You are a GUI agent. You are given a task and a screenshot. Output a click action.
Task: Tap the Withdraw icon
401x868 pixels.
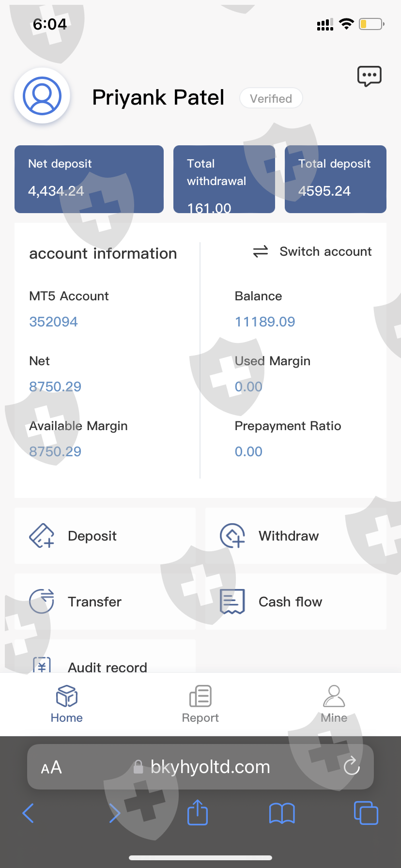pos(232,536)
